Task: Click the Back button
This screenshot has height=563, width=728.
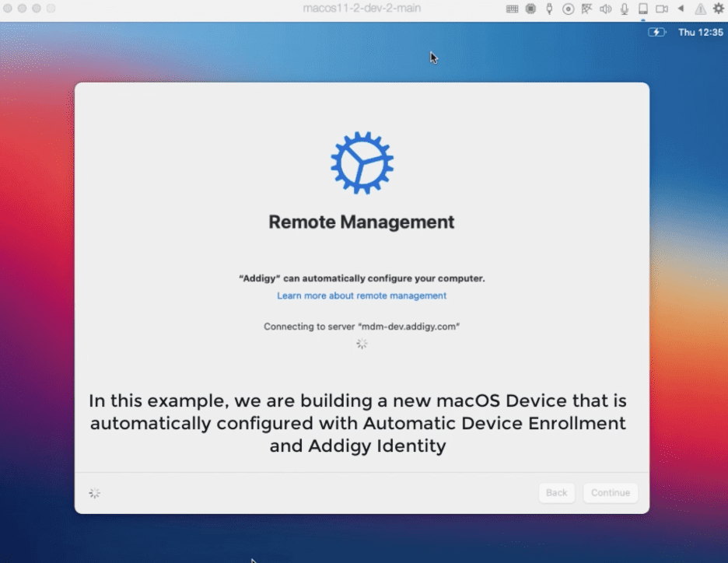Action: point(557,492)
